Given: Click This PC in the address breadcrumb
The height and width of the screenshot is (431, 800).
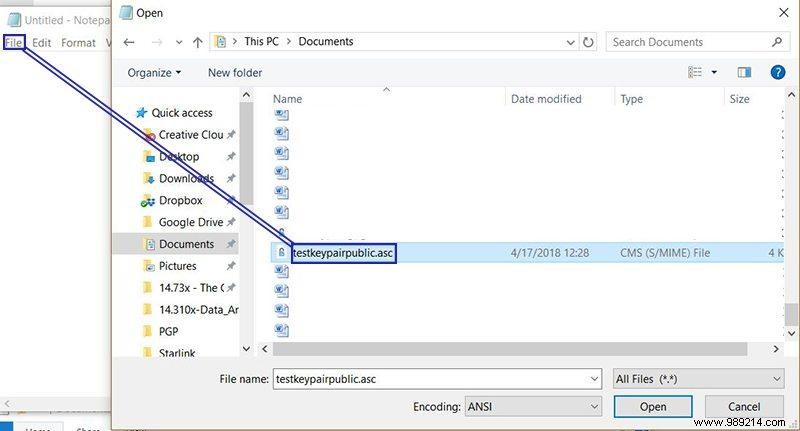Looking at the screenshot, I should point(261,42).
